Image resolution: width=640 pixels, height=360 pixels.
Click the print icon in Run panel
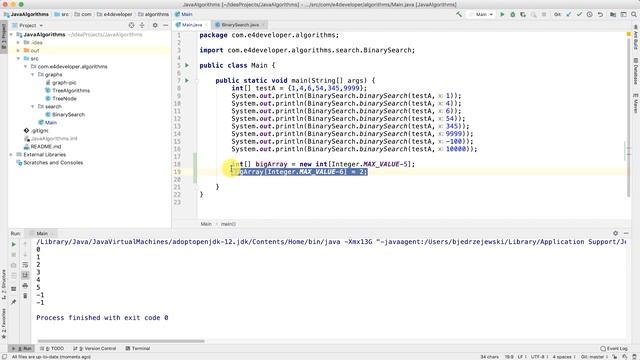coord(25,285)
